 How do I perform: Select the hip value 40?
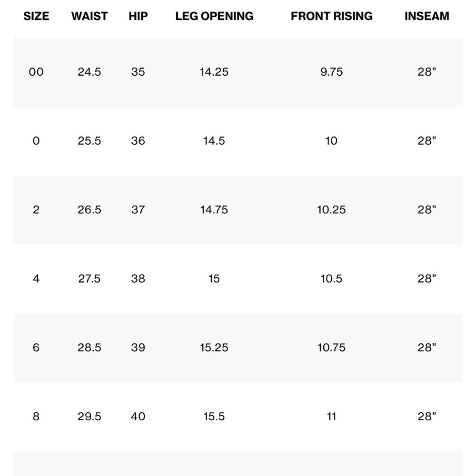138,417
